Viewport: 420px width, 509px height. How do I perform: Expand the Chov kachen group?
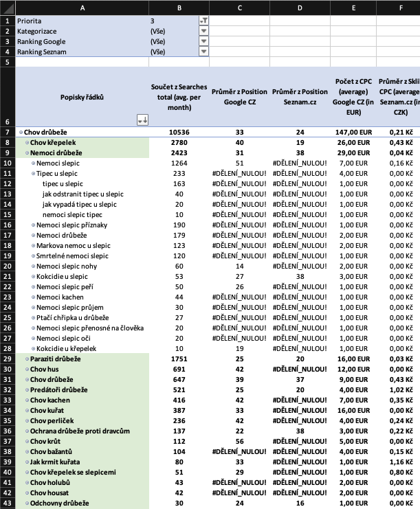coord(27,400)
